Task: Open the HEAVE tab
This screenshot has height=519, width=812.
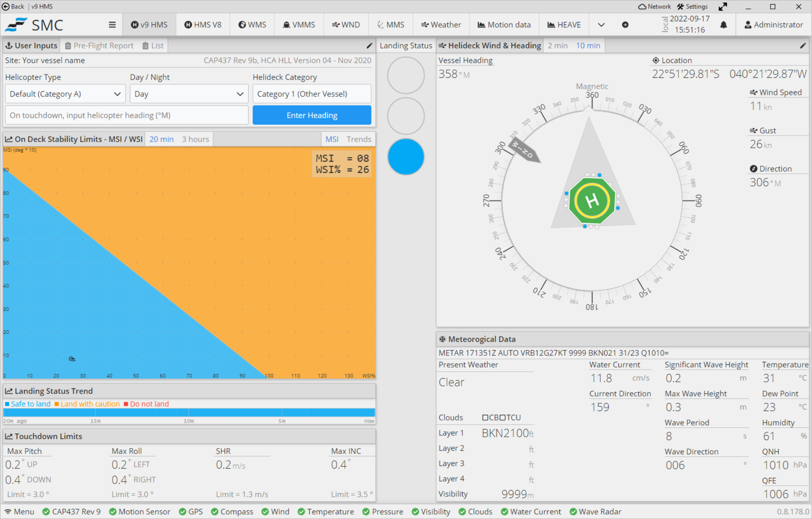Action: coord(564,25)
